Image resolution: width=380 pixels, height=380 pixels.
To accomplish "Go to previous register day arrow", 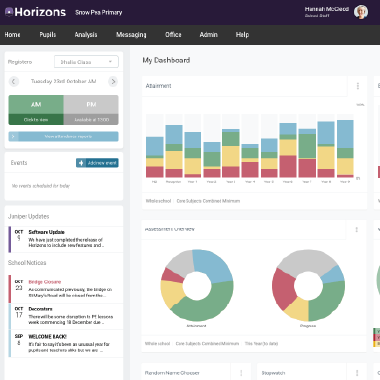I will pos(14,81).
